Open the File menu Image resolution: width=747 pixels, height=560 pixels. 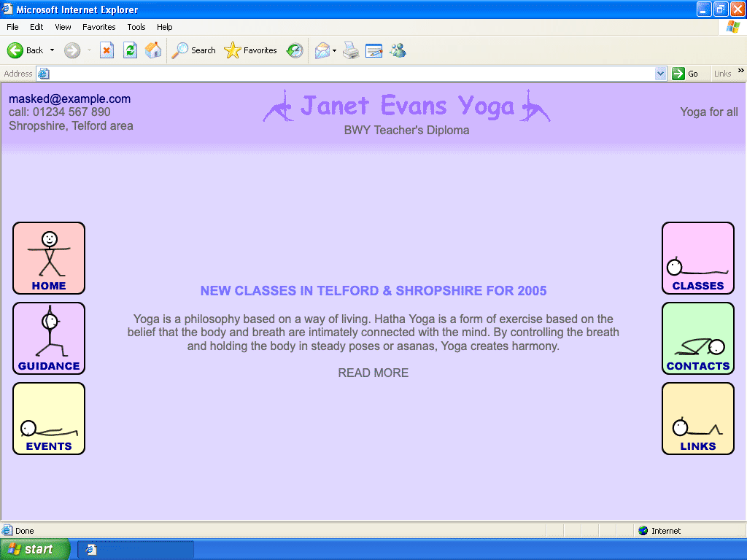point(12,27)
